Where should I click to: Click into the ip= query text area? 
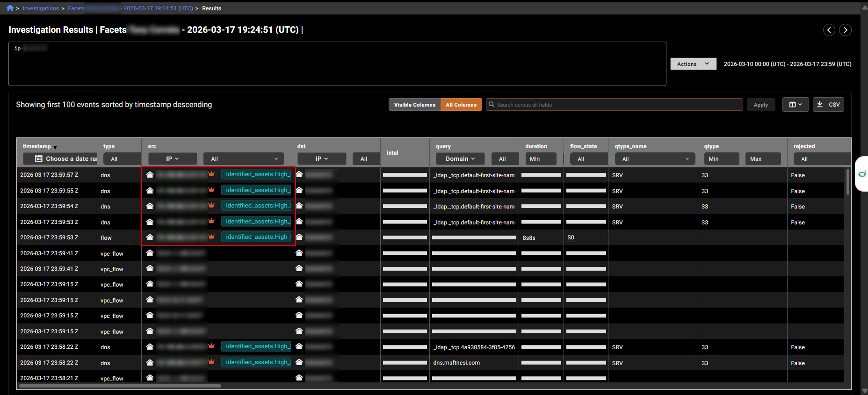pos(337,64)
